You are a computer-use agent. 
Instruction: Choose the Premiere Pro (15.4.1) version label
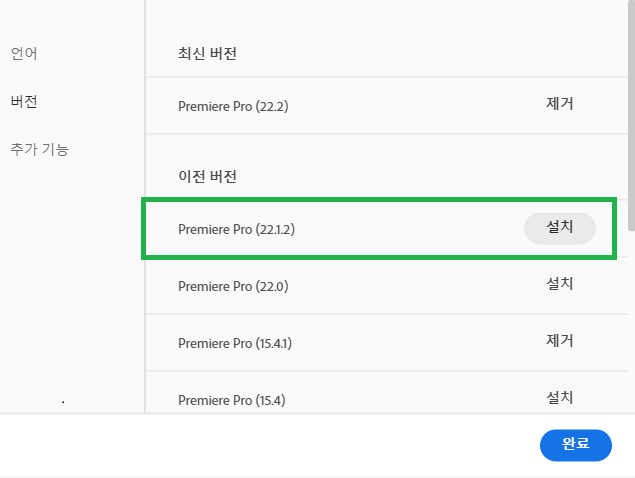[235, 343]
